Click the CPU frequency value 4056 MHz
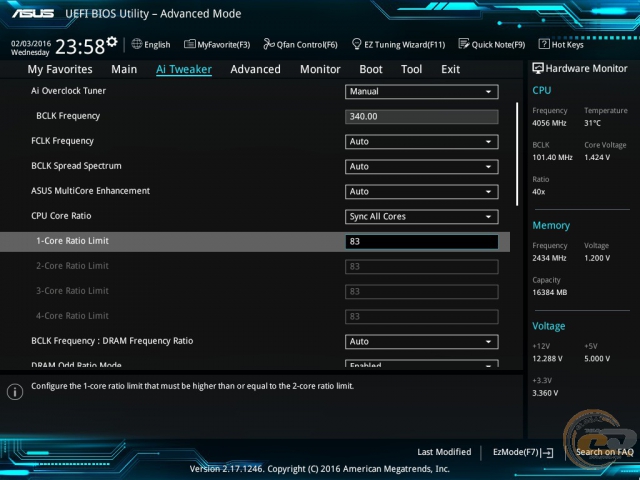Image resolution: width=640 pixels, height=480 pixels. [x=549, y=123]
